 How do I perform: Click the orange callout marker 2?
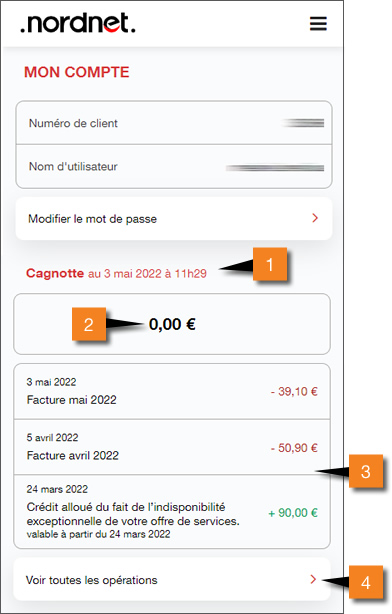[x=89, y=324]
